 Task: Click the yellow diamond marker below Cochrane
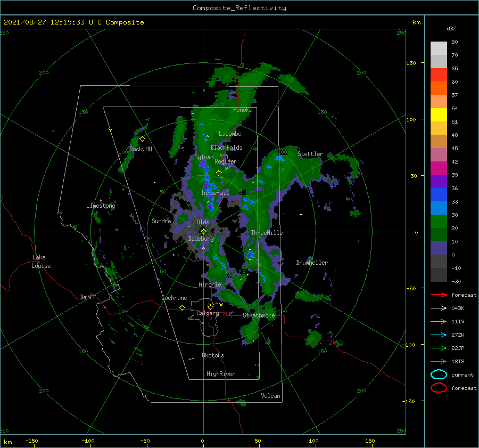coord(182,307)
